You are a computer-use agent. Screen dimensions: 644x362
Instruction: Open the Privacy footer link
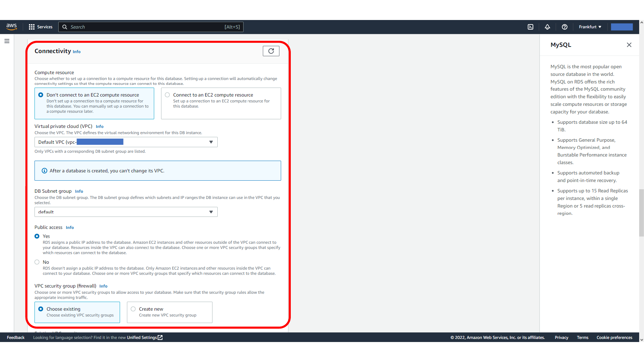(562, 338)
